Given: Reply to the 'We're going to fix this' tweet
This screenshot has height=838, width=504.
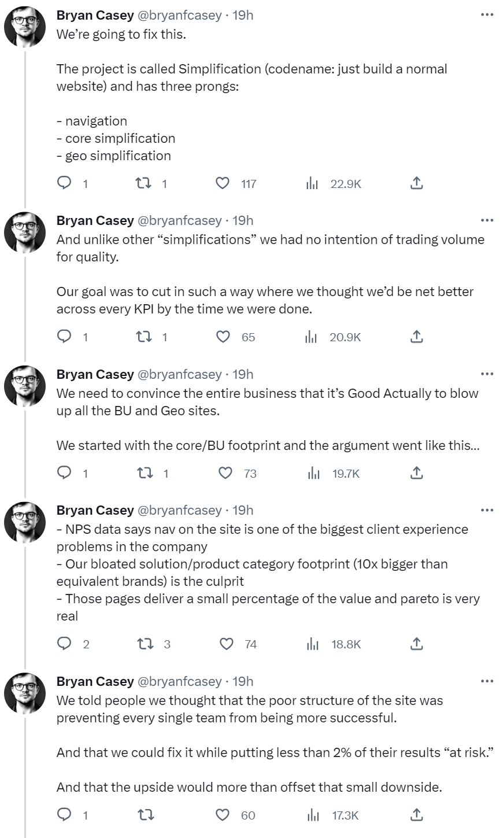Looking at the screenshot, I should (x=65, y=184).
